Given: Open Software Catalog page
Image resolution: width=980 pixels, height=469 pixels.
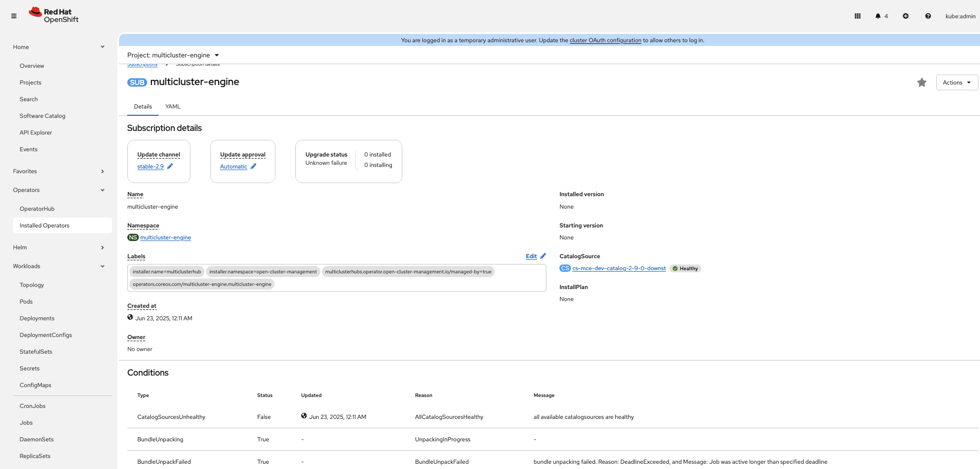Looking at the screenshot, I should click(x=42, y=116).
